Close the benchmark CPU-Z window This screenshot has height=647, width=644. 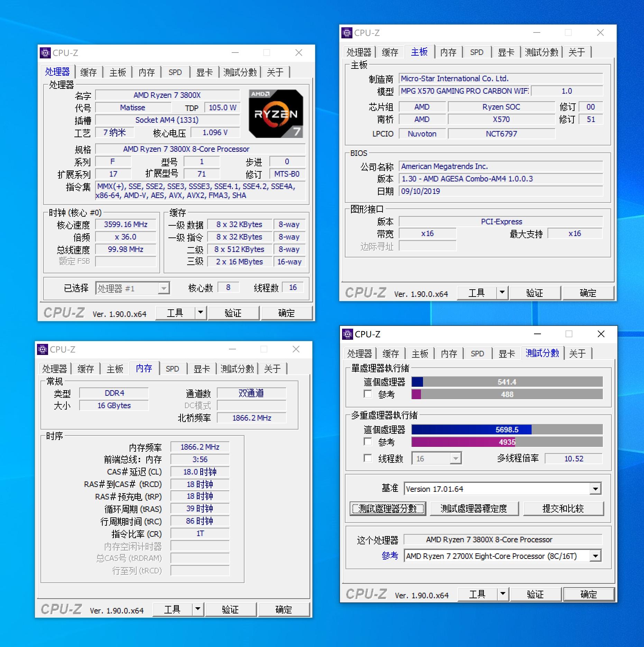[x=601, y=334]
